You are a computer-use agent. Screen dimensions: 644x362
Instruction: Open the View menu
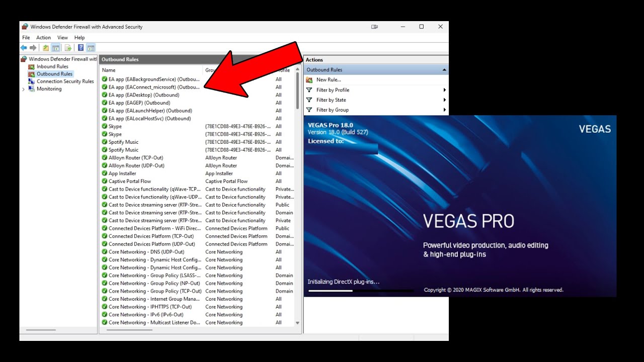62,38
